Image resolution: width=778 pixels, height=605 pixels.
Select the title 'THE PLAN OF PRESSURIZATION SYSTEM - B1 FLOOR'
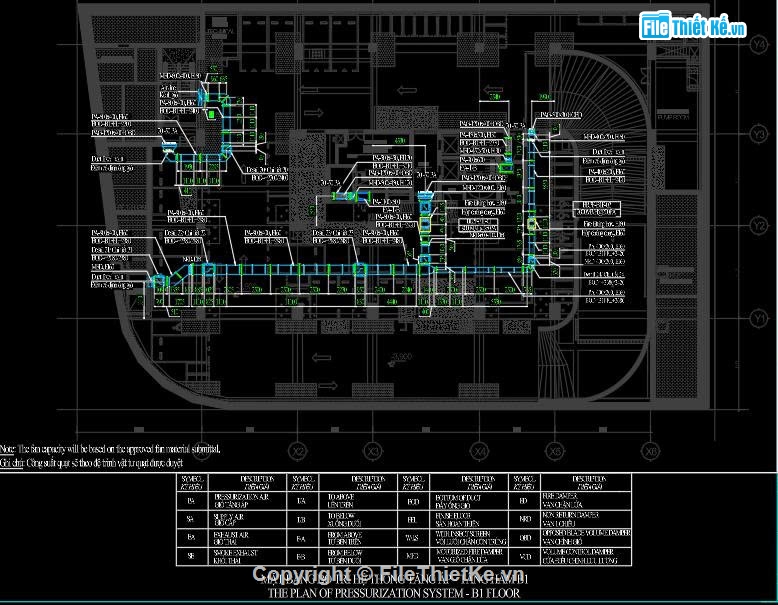tap(394, 593)
